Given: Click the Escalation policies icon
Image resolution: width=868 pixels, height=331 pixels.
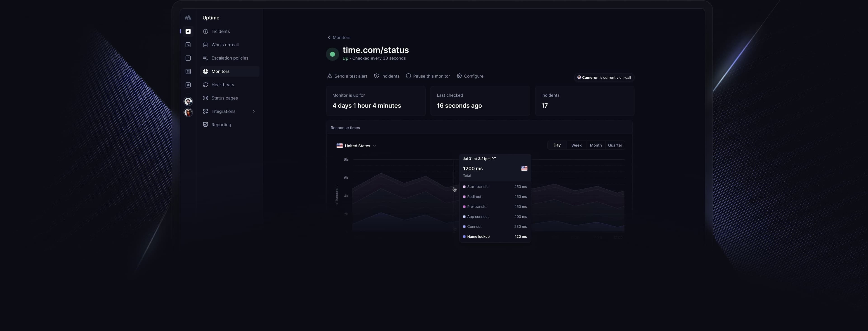Looking at the screenshot, I should 205,58.
